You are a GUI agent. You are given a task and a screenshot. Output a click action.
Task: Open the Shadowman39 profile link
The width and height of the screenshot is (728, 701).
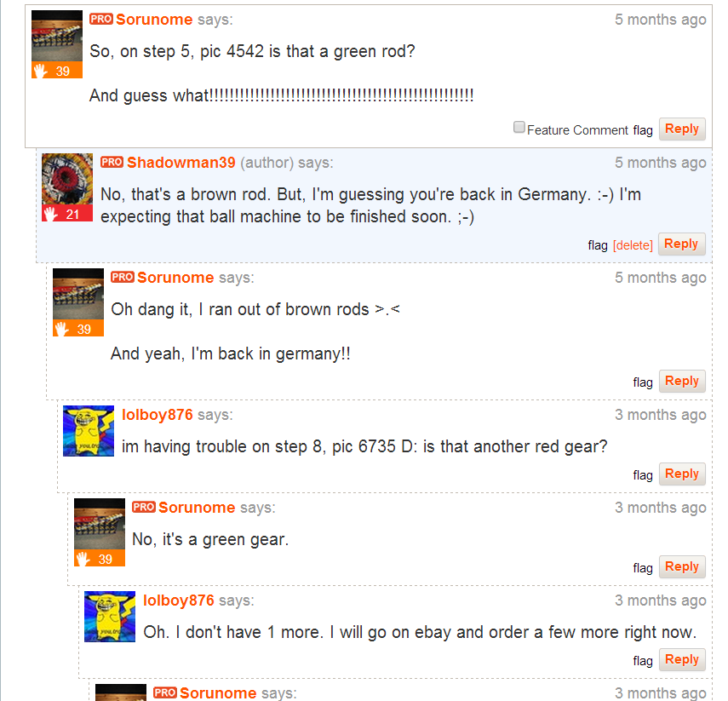[181, 162]
